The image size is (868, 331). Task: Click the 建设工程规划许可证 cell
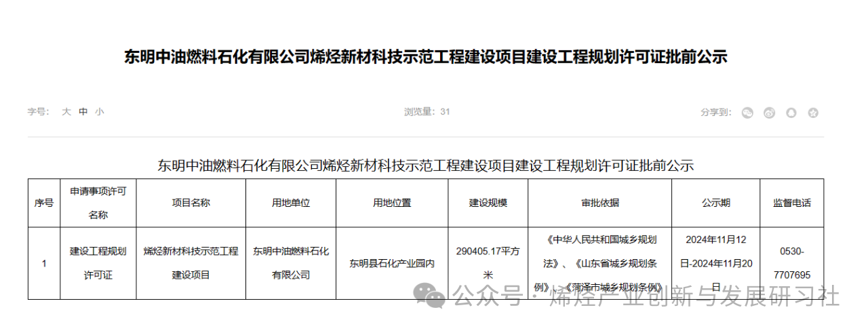pyautogui.click(x=98, y=263)
